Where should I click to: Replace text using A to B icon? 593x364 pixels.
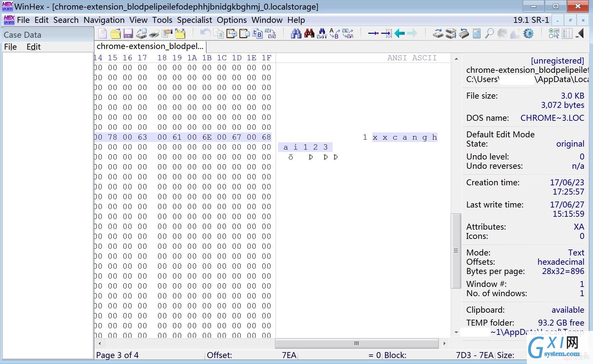[x=334, y=33]
